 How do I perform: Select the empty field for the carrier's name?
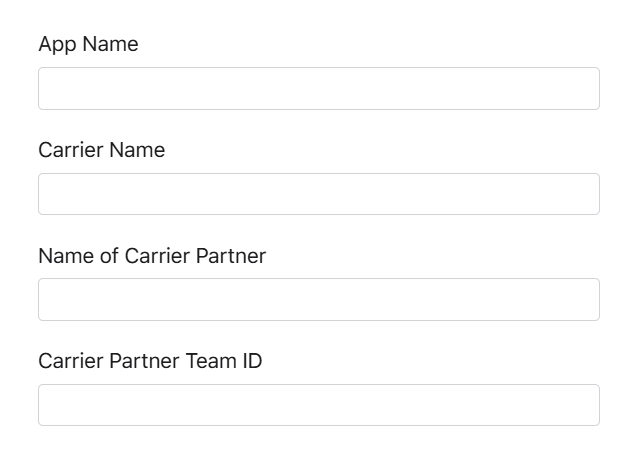pyautogui.click(x=318, y=194)
